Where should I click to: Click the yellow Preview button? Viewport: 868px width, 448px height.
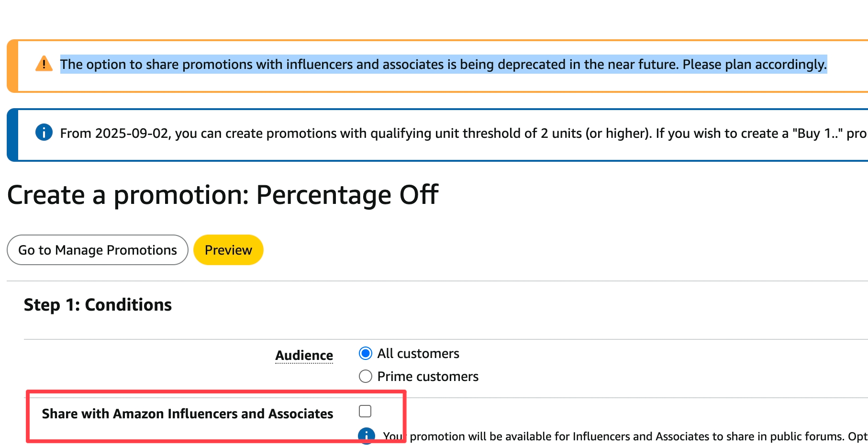tap(228, 250)
